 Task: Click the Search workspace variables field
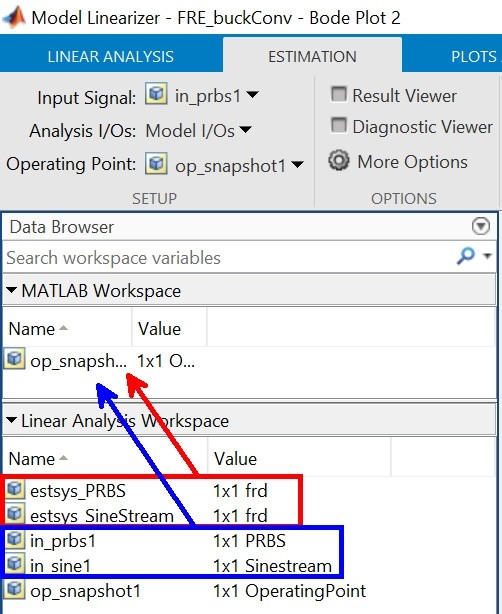click(x=227, y=257)
